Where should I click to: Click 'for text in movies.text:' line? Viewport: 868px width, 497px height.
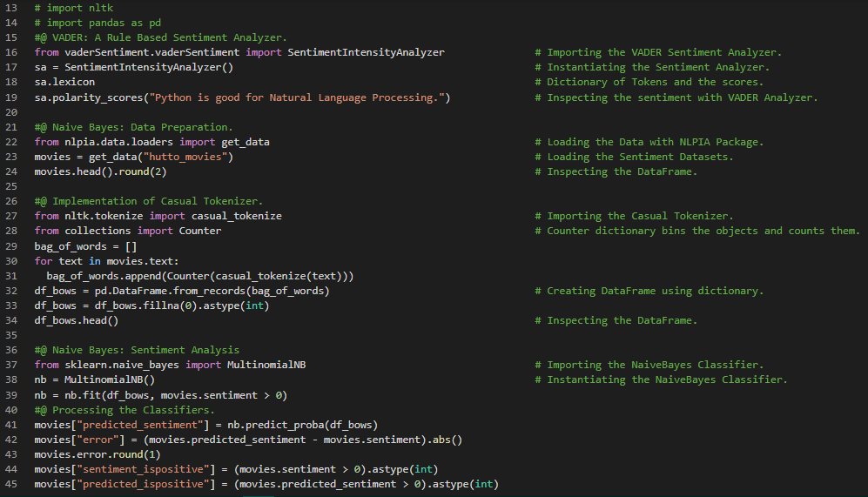(x=106, y=261)
